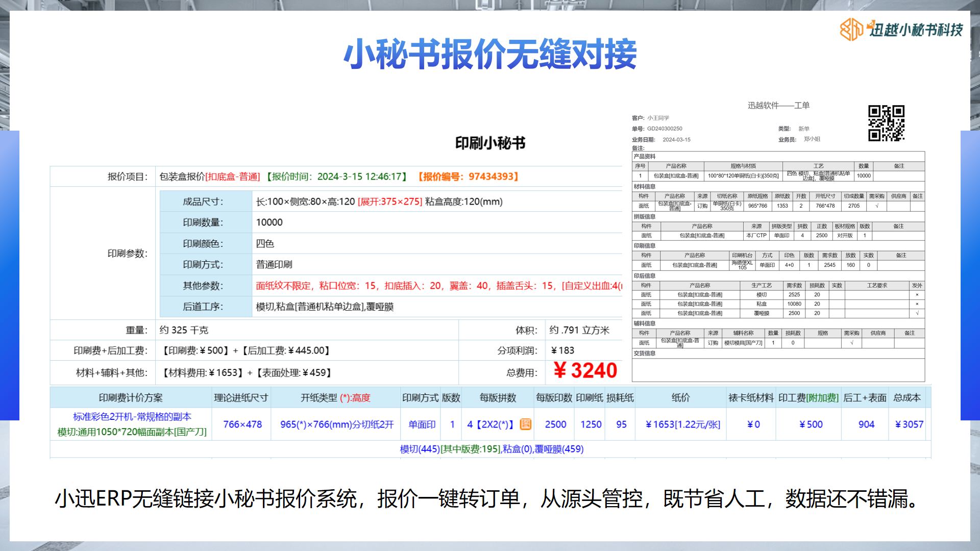This screenshot has height=551, width=980.
Task: Click the 开纸类型 column header
Action: pyautogui.click(x=335, y=397)
